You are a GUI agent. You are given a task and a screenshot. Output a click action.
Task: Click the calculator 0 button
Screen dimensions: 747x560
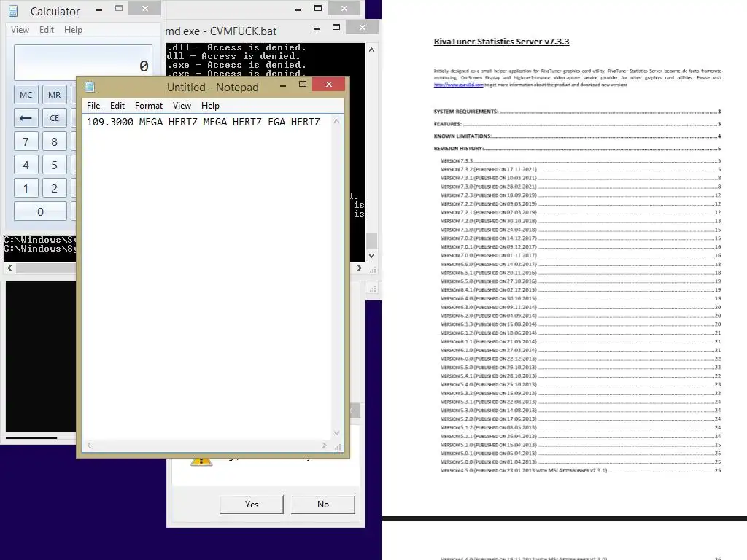point(41,211)
